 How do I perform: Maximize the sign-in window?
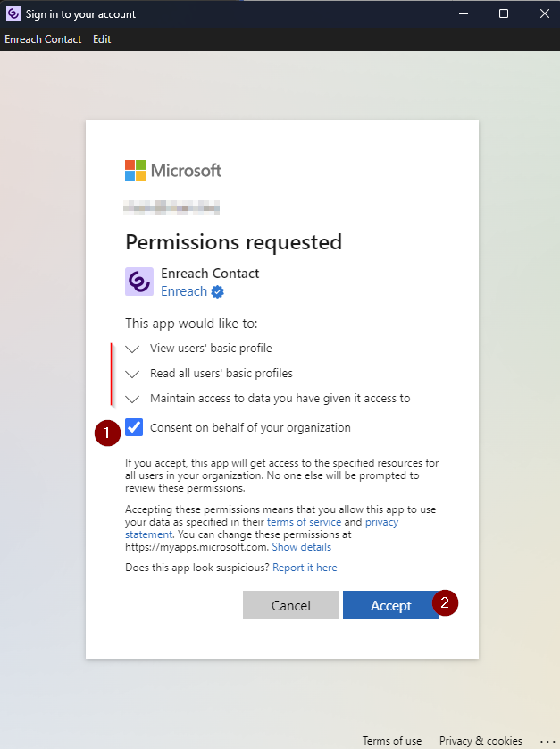[503, 13]
